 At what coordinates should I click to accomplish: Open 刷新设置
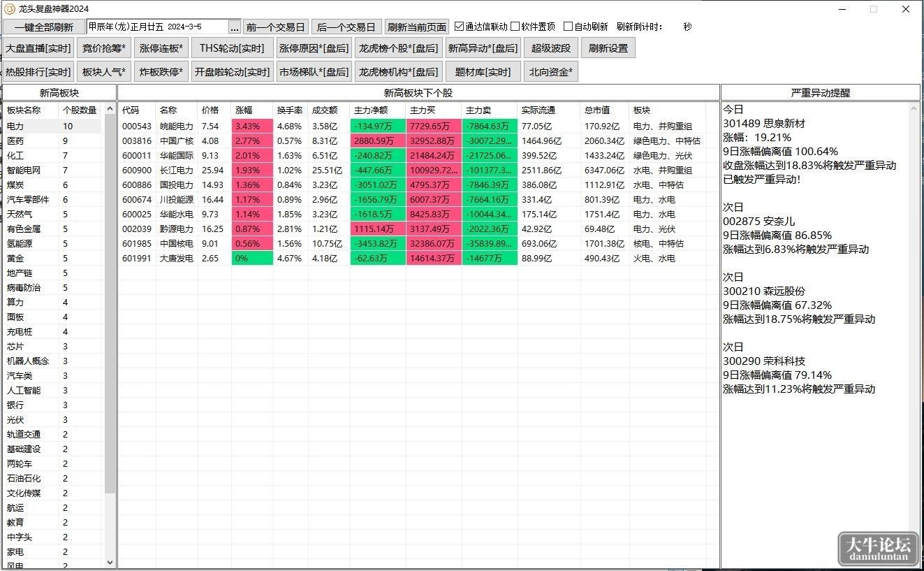(608, 48)
